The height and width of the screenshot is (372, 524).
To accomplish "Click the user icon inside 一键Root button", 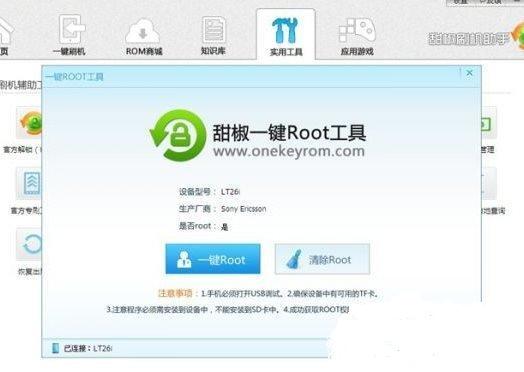I will point(184,259).
